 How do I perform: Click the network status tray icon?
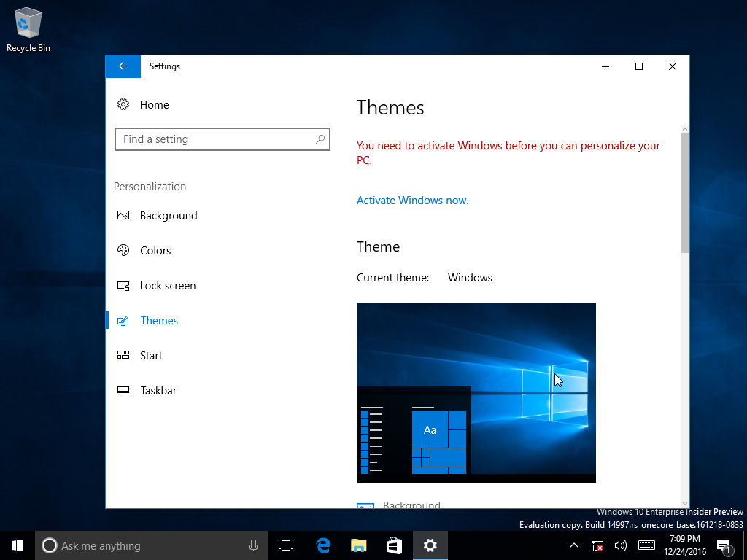tap(597, 545)
